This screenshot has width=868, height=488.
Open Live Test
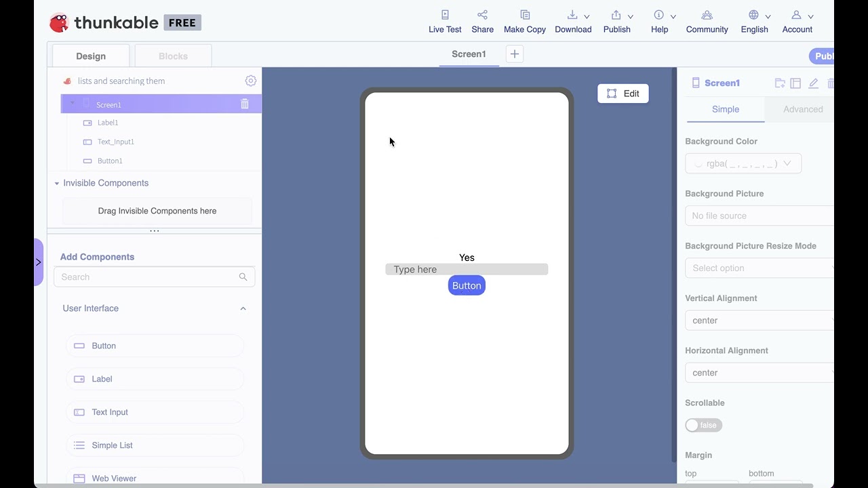click(x=445, y=22)
